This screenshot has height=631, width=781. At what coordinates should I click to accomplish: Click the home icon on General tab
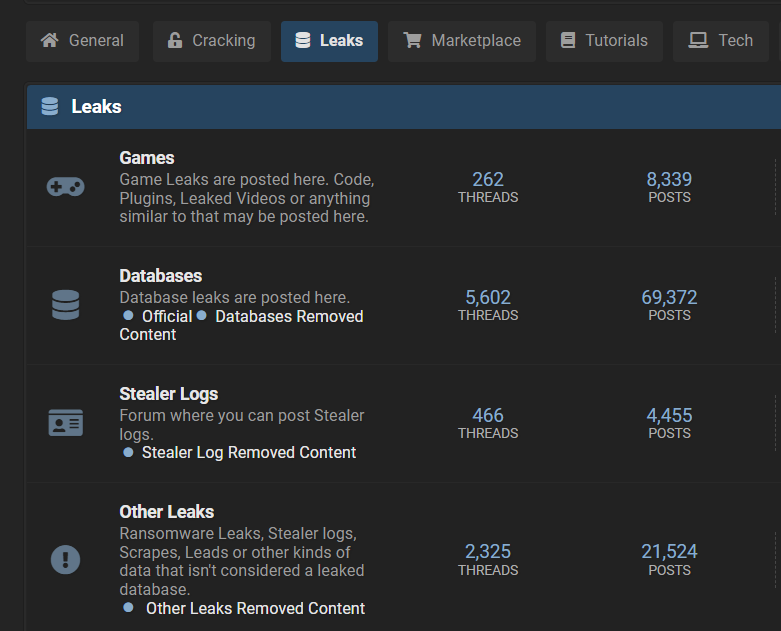tap(49, 40)
